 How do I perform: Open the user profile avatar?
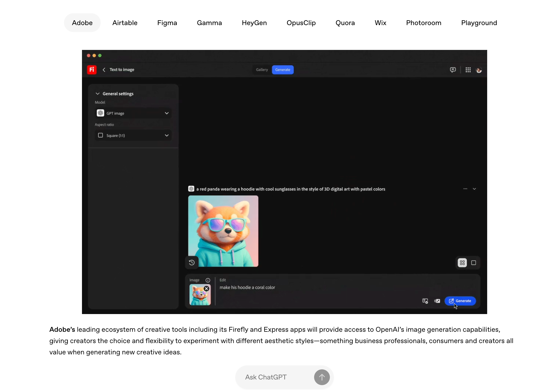pyautogui.click(x=479, y=70)
